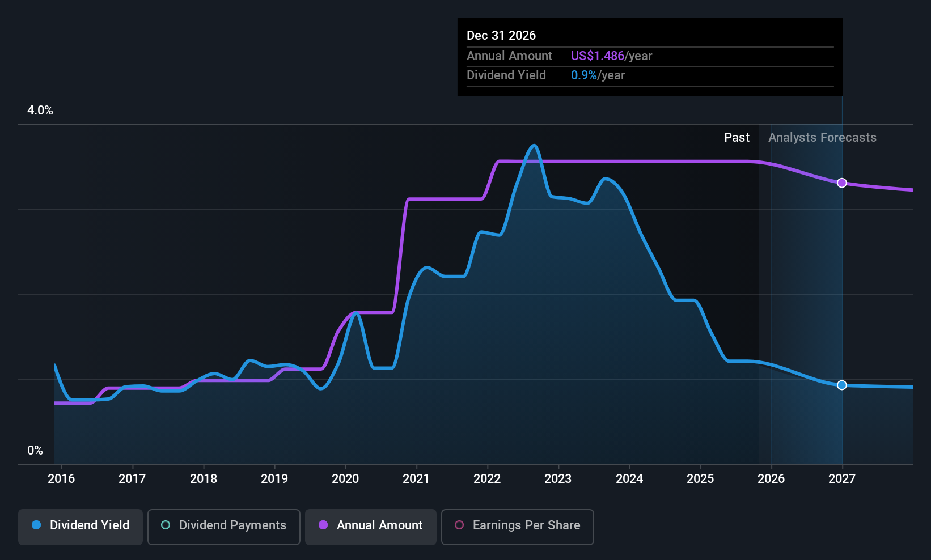Click the 2023 x-axis year label
The height and width of the screenshot is (560, 931).
(x=558, y=479)
